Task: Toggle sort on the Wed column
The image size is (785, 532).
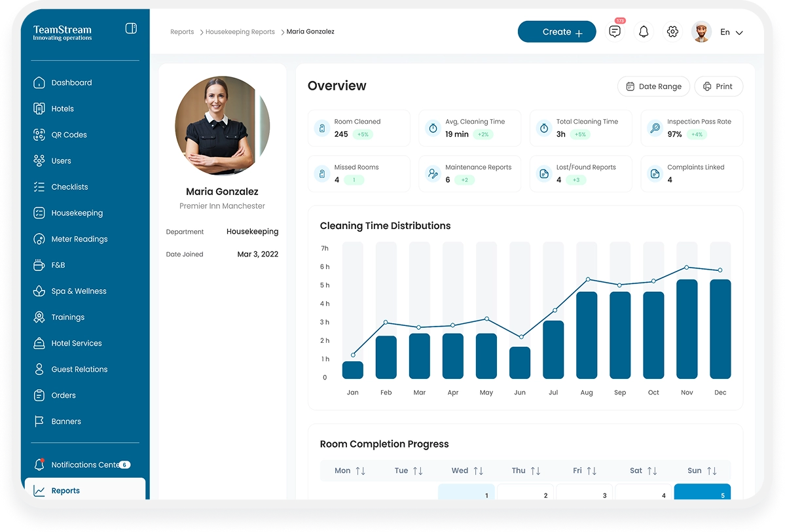Action: (x=478, y=470)
